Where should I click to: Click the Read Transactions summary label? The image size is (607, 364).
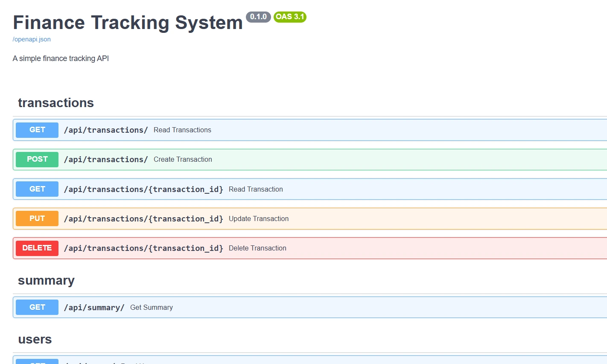click(x=182, y=130)
